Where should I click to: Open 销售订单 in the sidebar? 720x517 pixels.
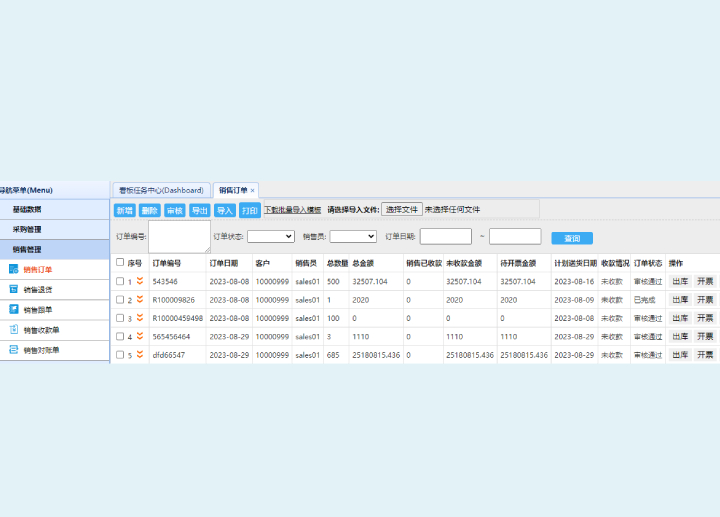(38, 269)
